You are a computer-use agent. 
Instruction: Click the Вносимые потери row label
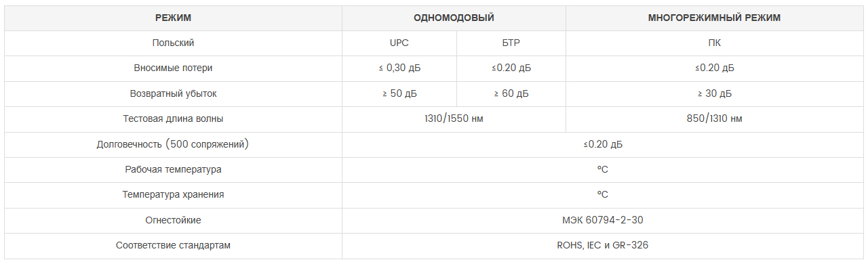tap(173, 68)
